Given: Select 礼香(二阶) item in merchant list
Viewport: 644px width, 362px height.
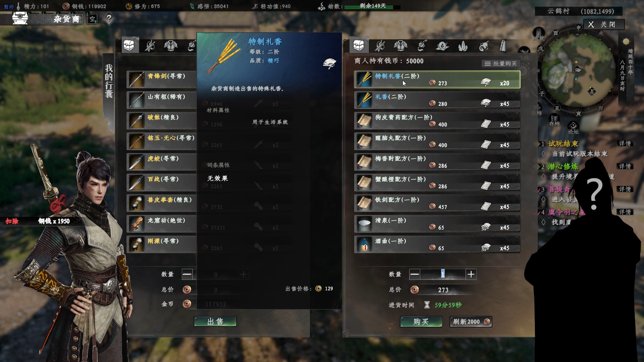Looking at the screenshot, I should point(437,100).
